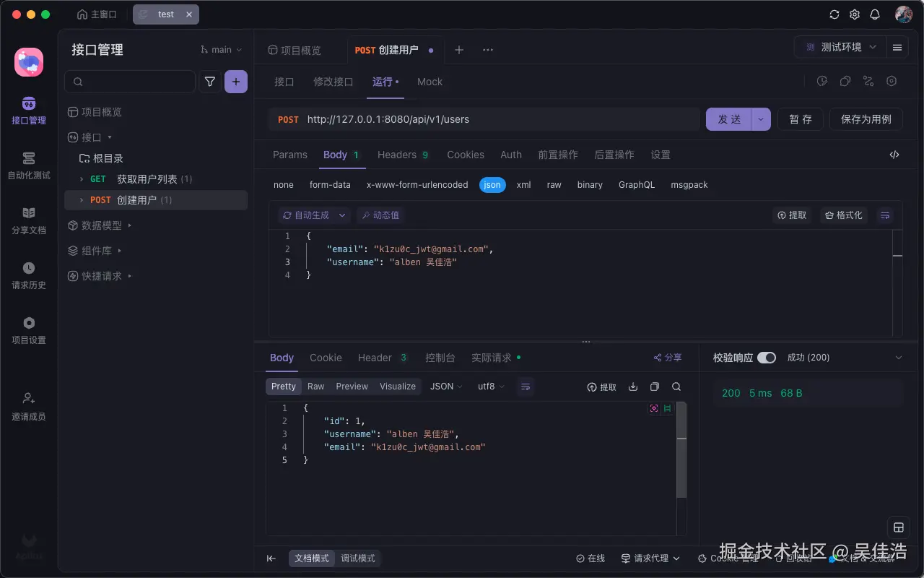Image resolution: width=924 pixels, height=578 pixels.
Task: Select the binary body type
Action: 590,185
